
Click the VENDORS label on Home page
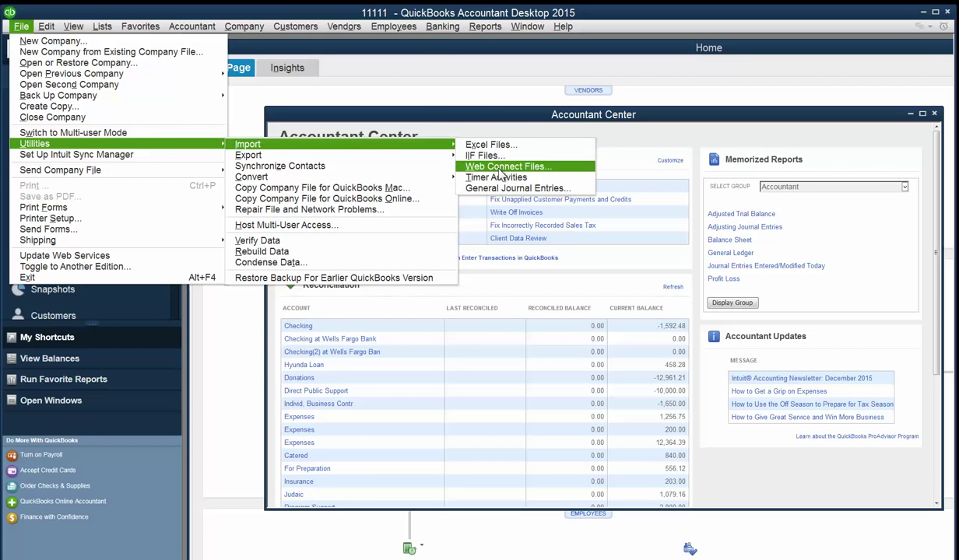(588, 90)
